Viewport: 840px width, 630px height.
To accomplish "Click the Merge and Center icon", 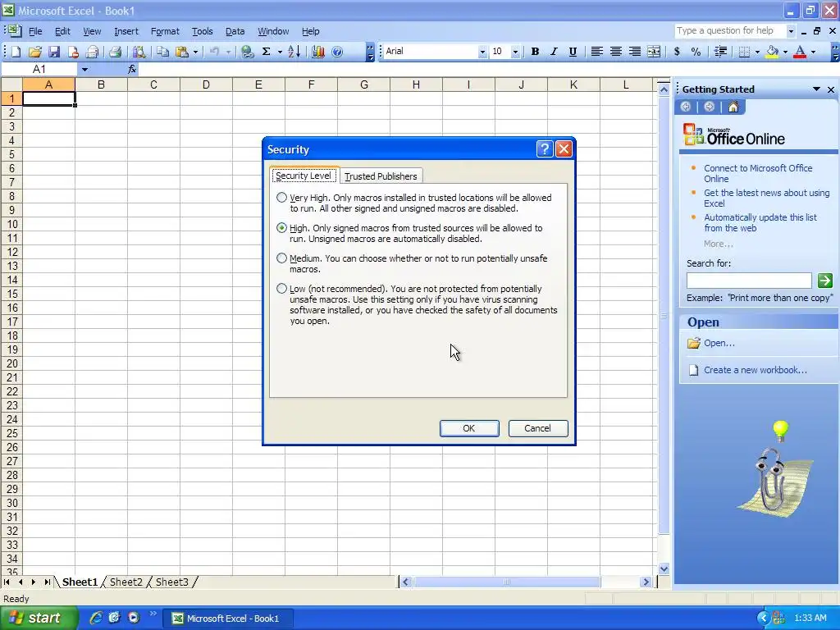I will (x=654, y=52).
